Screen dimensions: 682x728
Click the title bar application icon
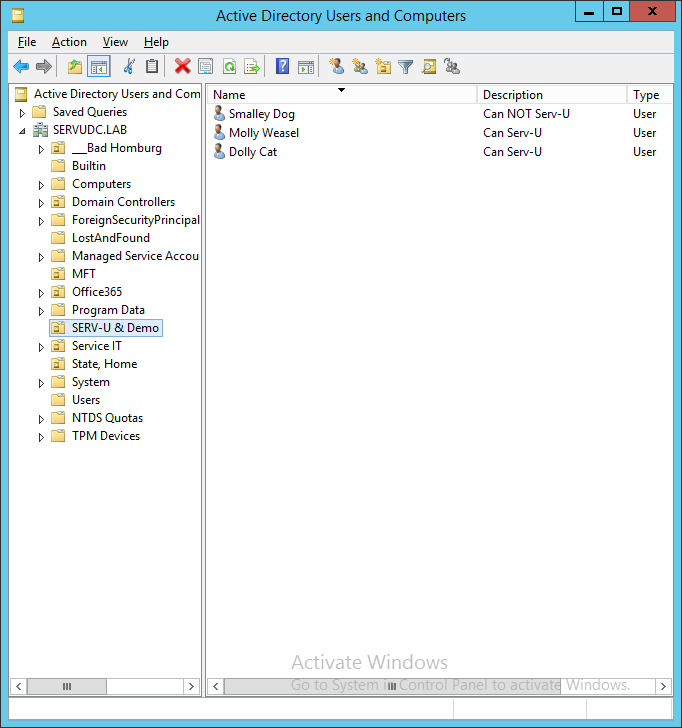click(x=18, y=16)
